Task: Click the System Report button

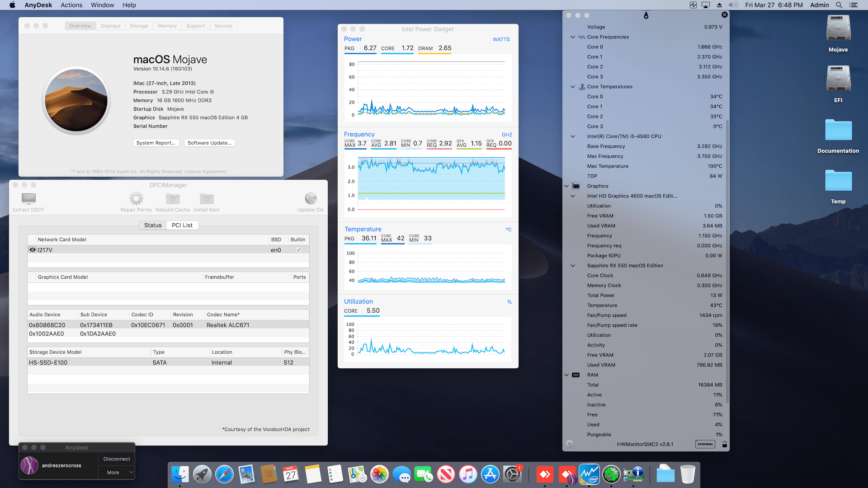Action: (x=156, y=142)
